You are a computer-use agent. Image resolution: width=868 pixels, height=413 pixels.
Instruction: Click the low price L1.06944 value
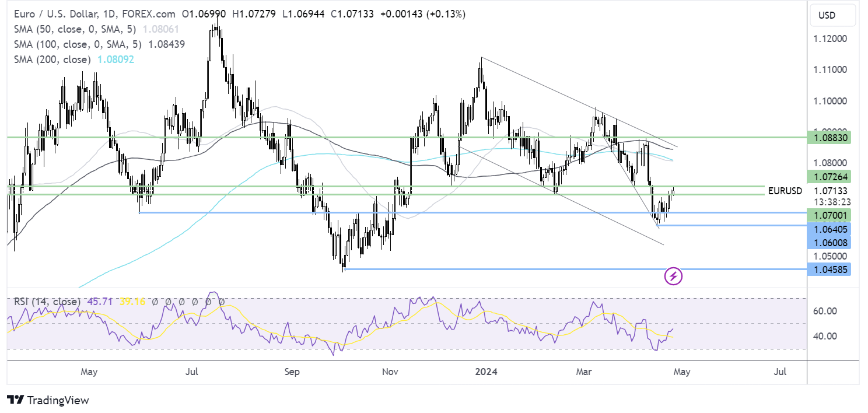[304, 14]
